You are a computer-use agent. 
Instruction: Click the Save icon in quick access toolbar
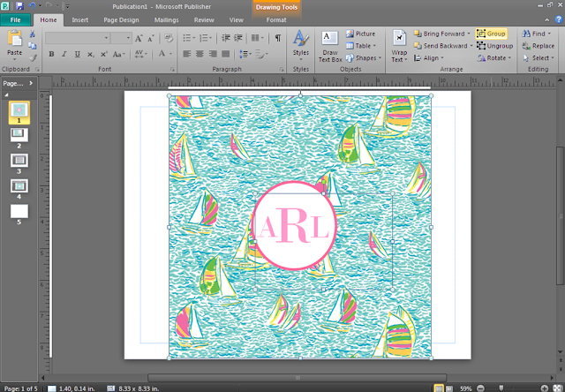[19, 6]
